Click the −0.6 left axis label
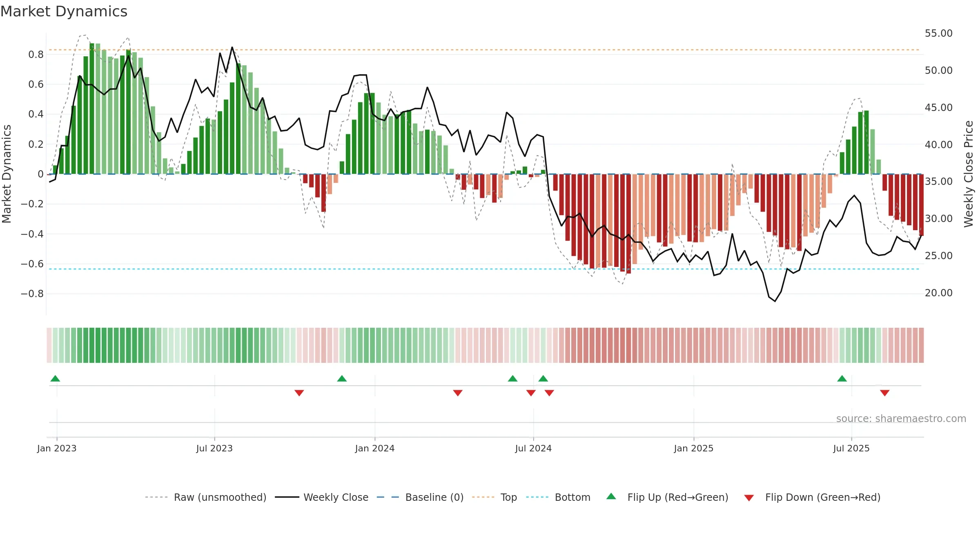 pos(32,264)
